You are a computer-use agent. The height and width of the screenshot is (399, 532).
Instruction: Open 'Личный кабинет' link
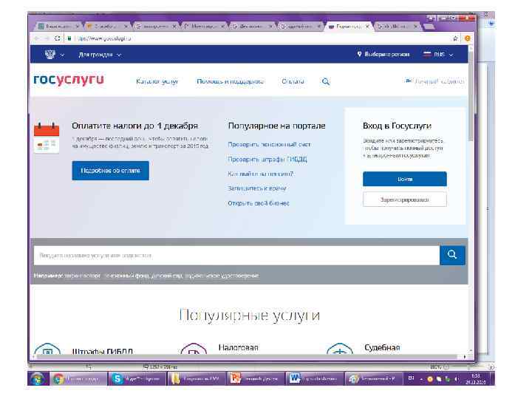[435, 81]
